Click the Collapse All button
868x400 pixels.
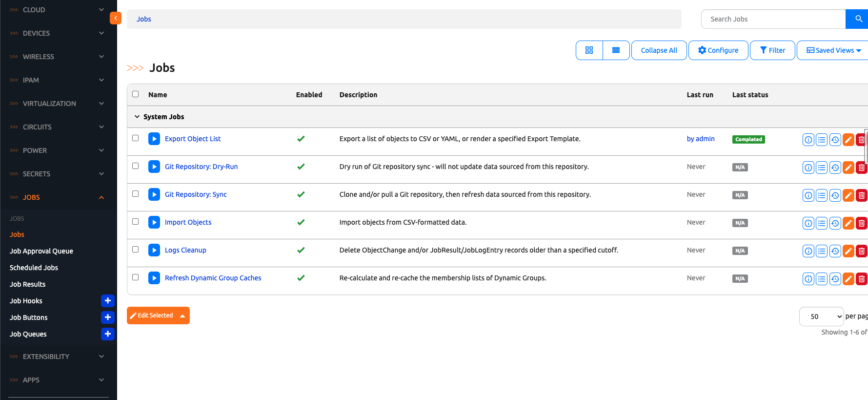coord(659,50)
